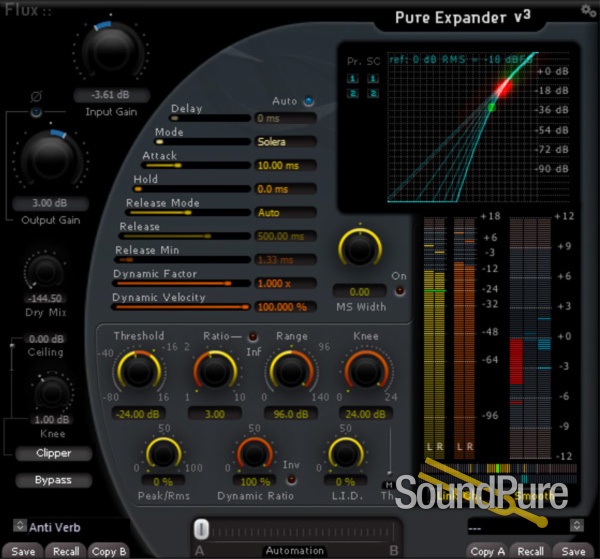Click the Ratio knob
The image size is (600, 559).
point(215,371)
